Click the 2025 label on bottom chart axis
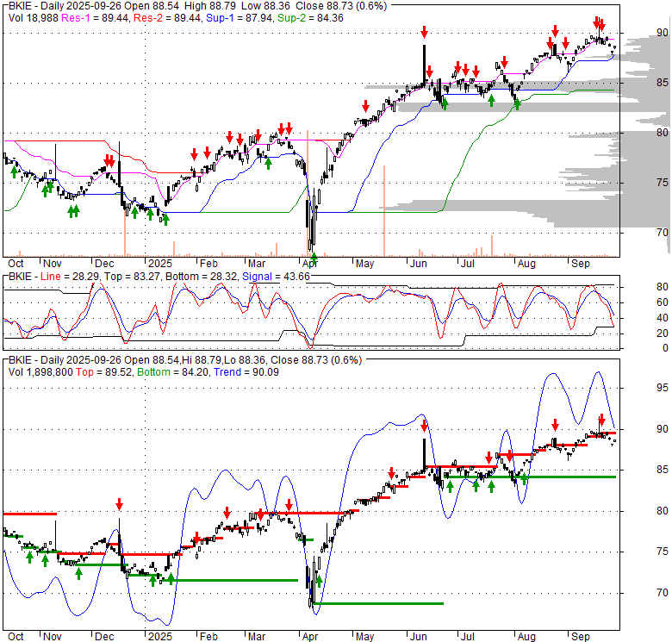 click(x=160, y=637)
